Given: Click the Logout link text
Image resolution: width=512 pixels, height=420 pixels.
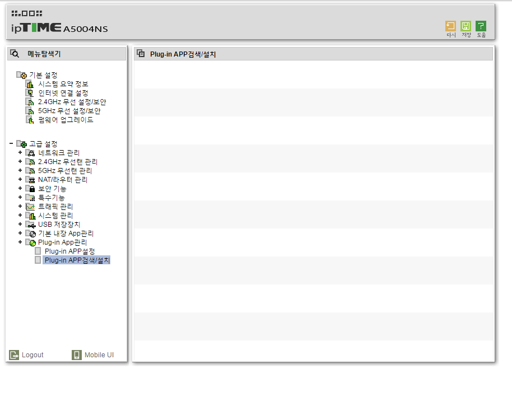Looking at the screenshot, I should coord(32,354).
